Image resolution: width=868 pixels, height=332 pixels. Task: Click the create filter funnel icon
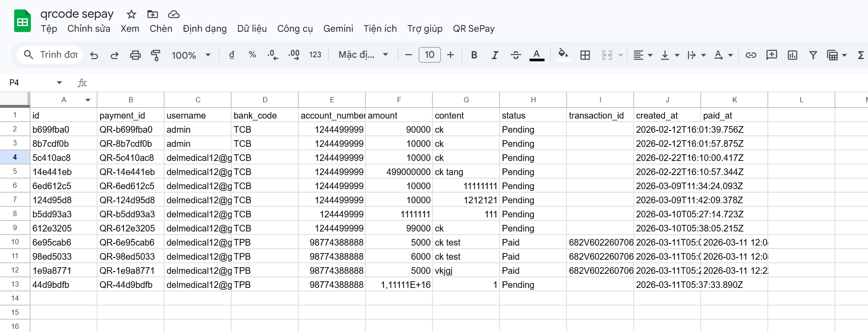coord(813,55)
